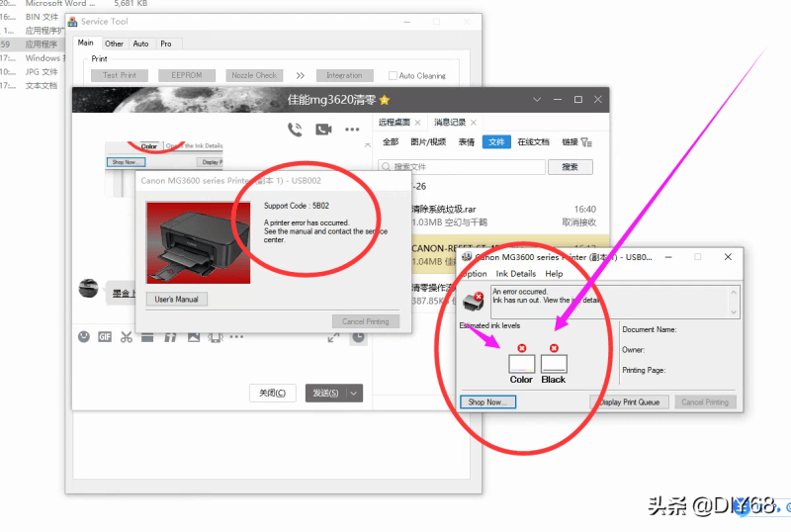The height and width of the screenshot is (532, 791).
Task: Select the 文件 filter tab
Action: point(496,142)
